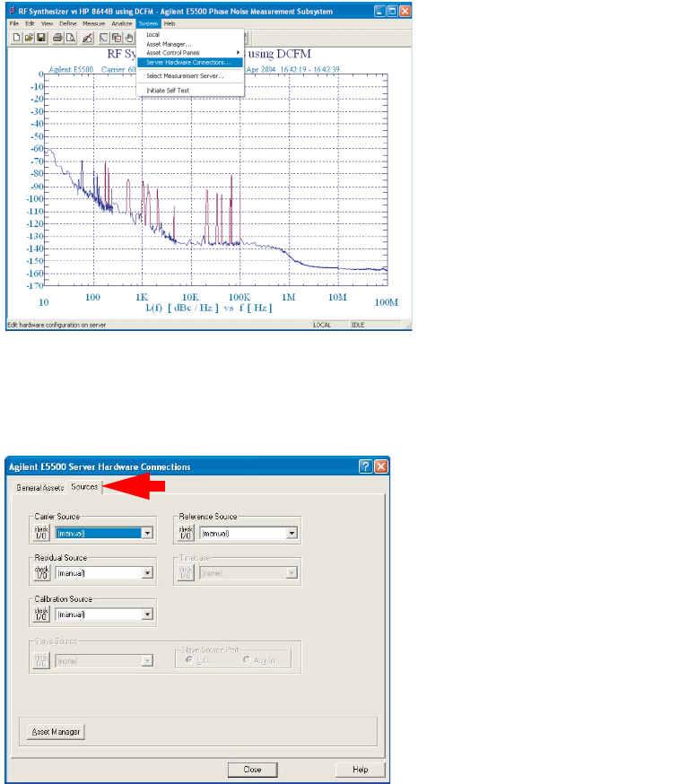
Task: Open the Edit menu
Action: [30, 23]
